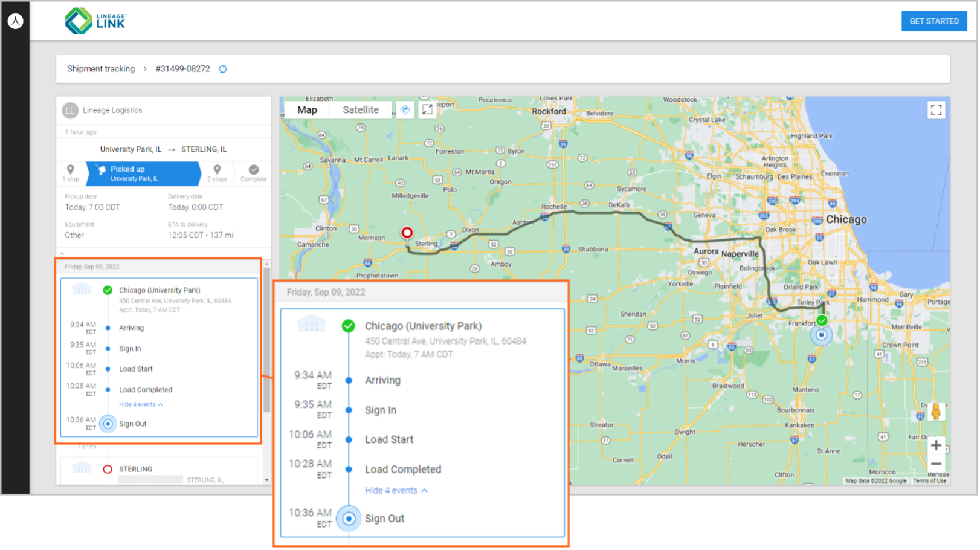Refresh shipment #31499-08272 with the reload icon
This screenshot has height=550, width=980.
223,69
